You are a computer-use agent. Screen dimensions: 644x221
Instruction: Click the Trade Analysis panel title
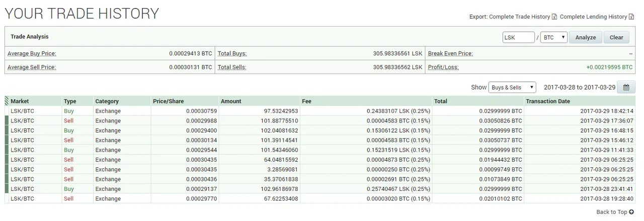click(30, 37)
